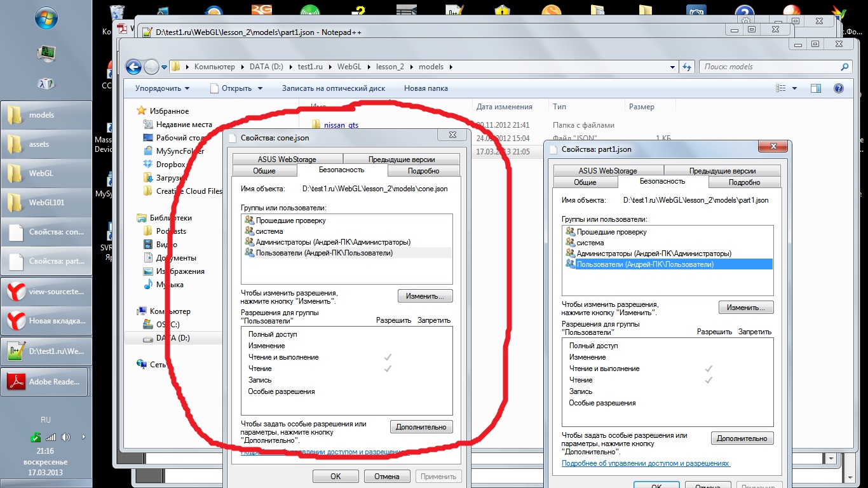Switch to Общие tab in cone.json properties
868x488 pixels.
264,171
